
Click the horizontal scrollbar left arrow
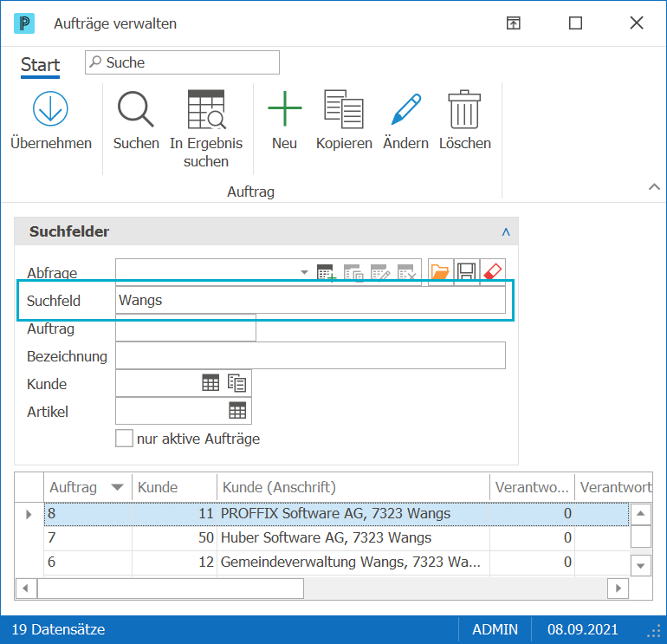pos(25,589)
